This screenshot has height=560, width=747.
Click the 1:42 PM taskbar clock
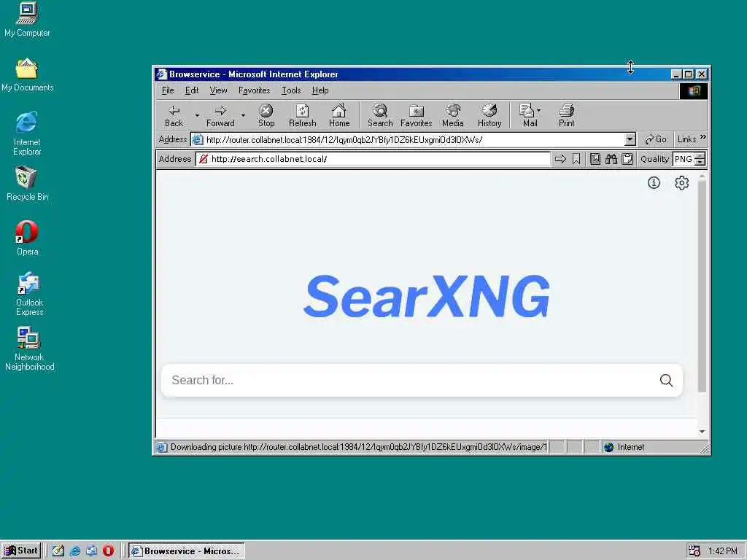click(x=722, y=551)
